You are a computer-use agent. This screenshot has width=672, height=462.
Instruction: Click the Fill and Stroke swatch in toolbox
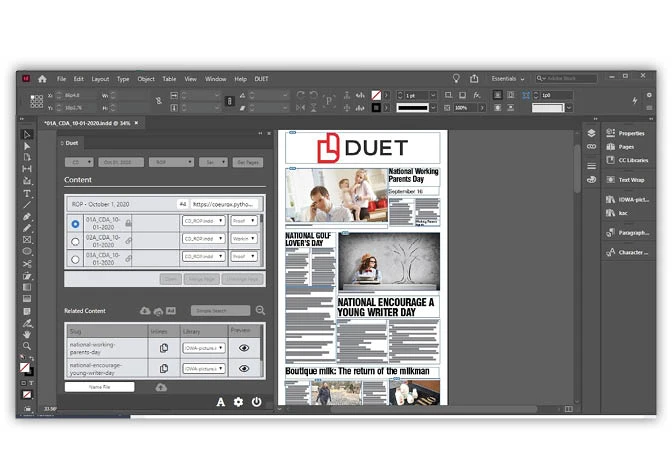[x=26, y=369]
